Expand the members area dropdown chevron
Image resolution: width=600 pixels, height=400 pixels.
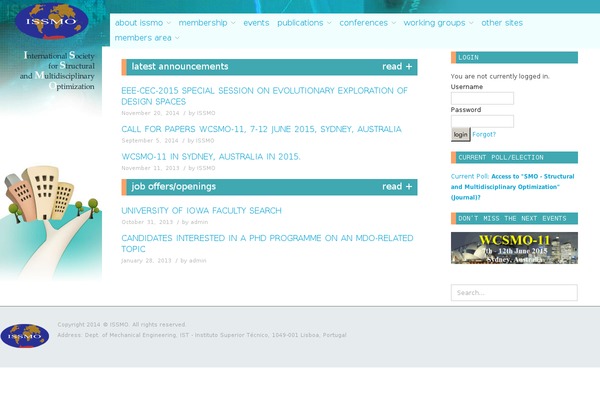click(177, 38)
